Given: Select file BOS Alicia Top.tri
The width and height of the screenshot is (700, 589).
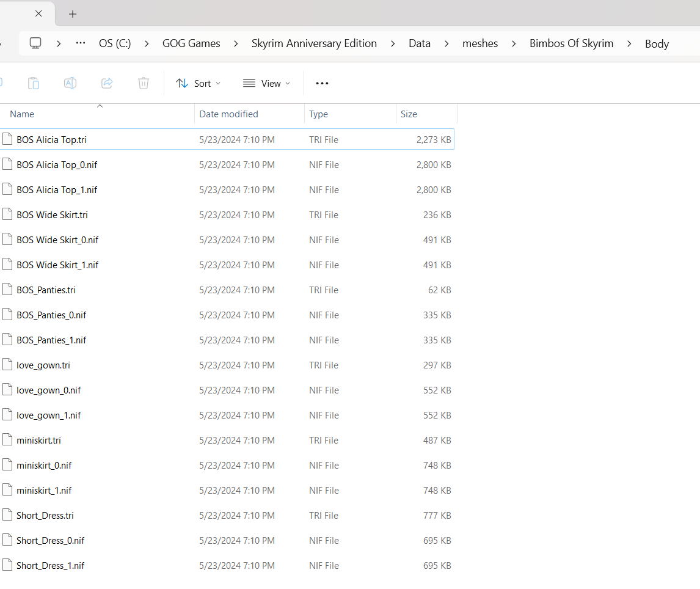Looking at the screenshot, I should click(x=227, y=139).
